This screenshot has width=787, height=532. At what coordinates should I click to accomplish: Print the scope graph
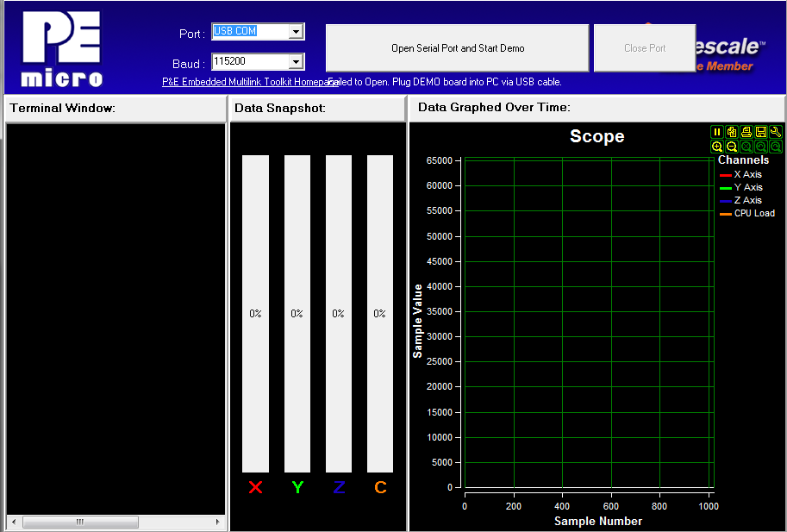point(746,132)
